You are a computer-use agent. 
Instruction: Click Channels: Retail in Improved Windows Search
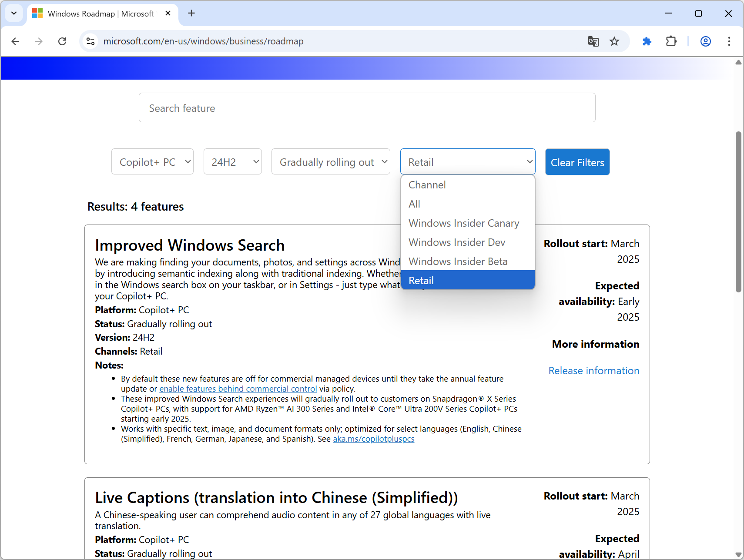129,352
